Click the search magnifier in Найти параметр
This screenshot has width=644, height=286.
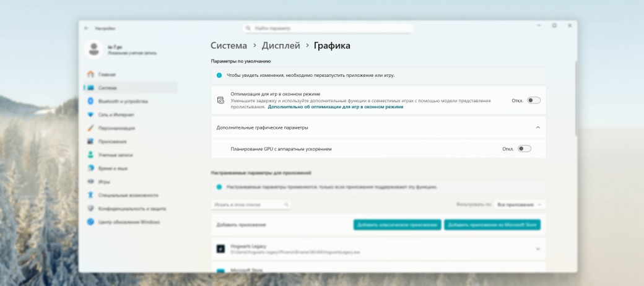coord(248,28)
